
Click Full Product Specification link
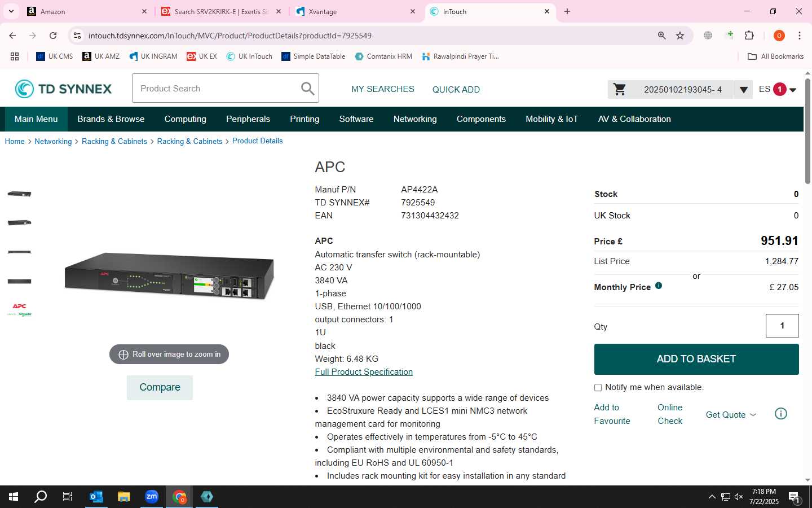[x=364, y=372]
